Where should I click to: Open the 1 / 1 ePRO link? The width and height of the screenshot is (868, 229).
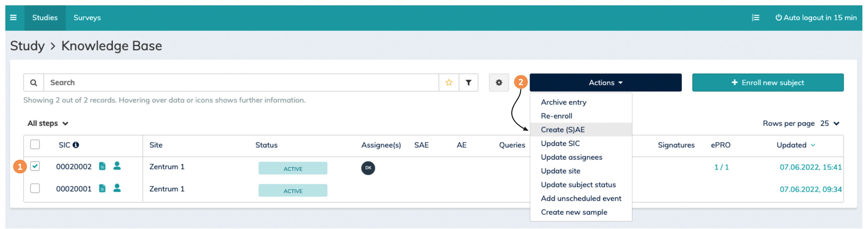(722, 167)
